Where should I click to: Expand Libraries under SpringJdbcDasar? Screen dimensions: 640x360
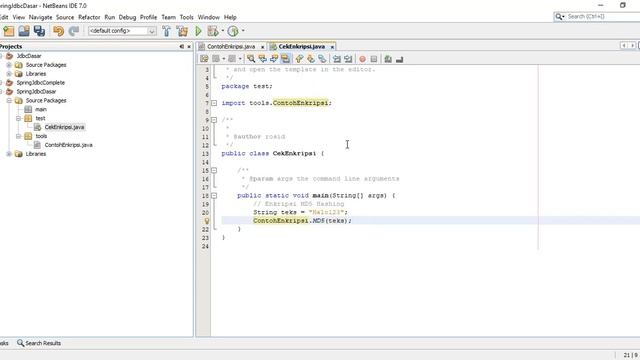tap(9, 154)
